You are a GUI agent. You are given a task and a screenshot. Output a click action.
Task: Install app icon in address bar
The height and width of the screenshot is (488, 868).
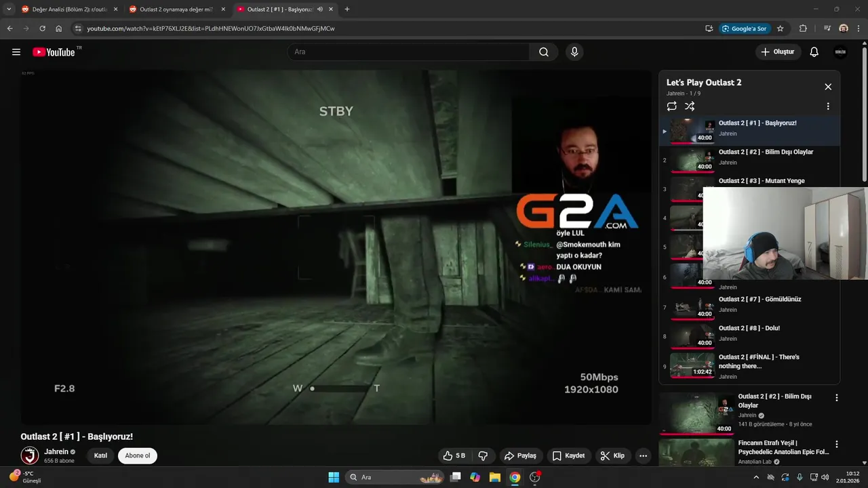(709, 28)
